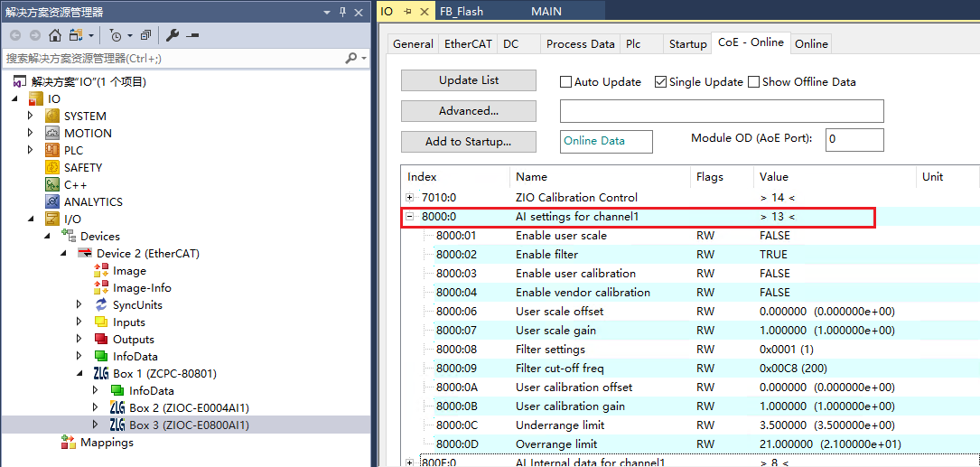Select the 8000:09 Filter cut-off freq row
This screenshot has width=980, height=467.
pos(690,369)
